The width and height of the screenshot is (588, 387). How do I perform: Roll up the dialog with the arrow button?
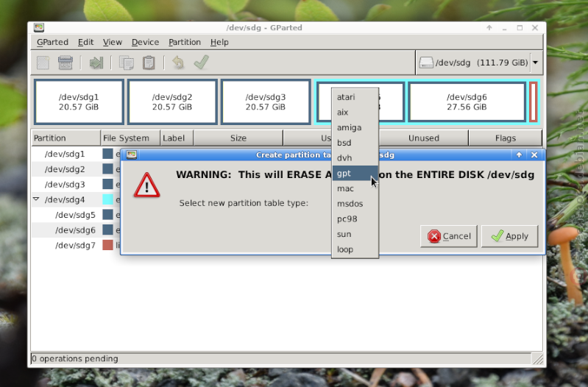519,155
